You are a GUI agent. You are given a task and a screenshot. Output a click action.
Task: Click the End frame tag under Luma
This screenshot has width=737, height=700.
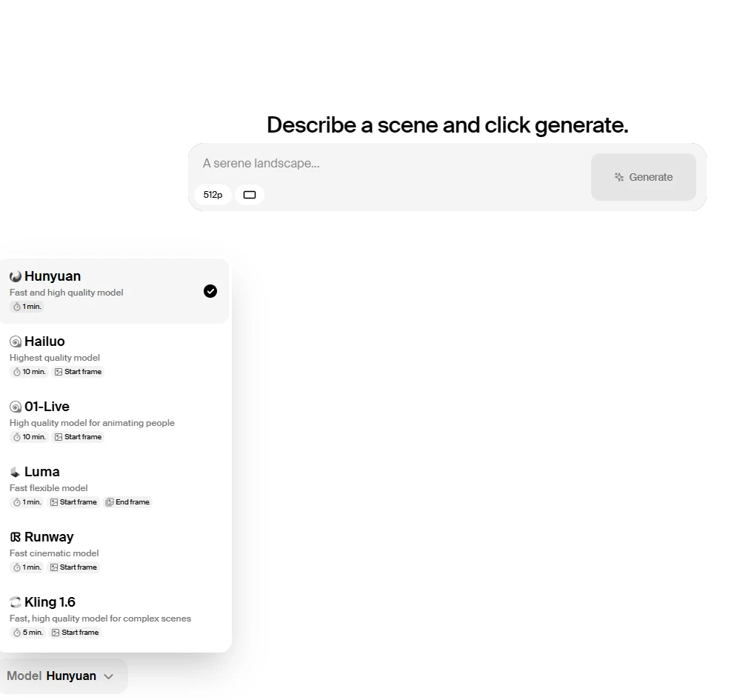point(128,502)
